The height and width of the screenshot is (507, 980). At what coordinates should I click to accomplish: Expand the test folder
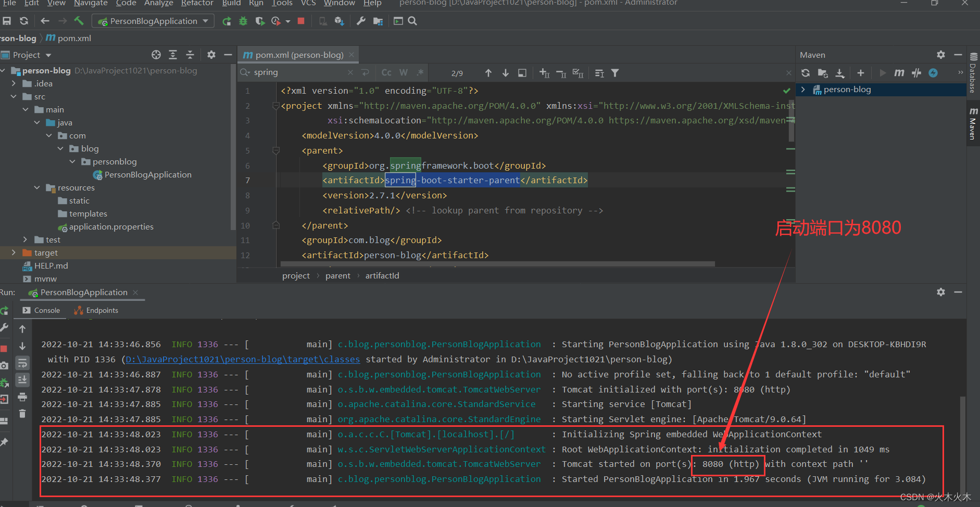pos(25,239)
